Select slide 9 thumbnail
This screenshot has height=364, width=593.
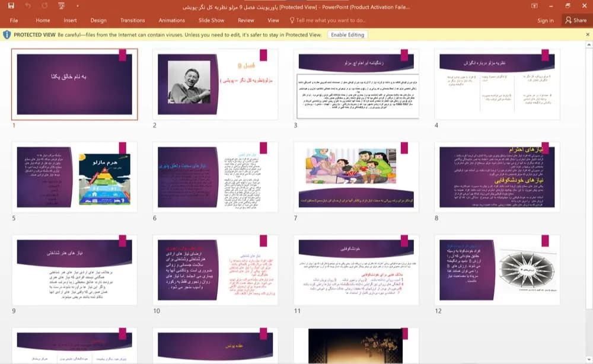75,270
